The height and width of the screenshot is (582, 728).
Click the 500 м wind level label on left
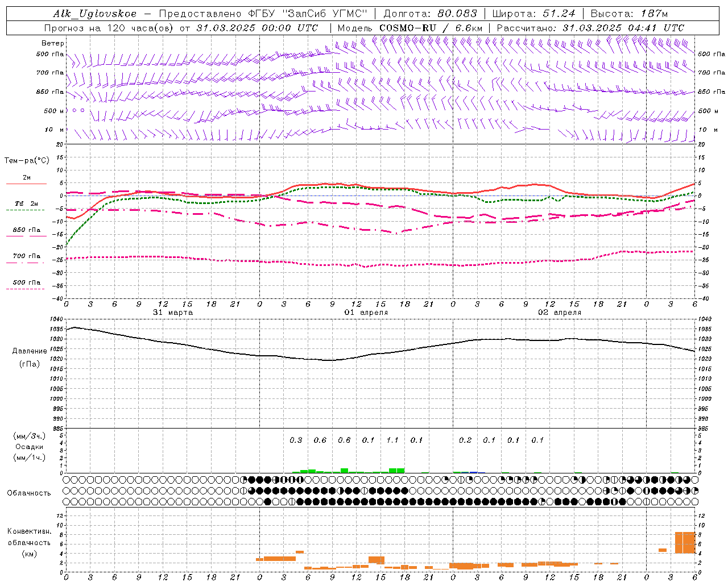pyautogui.click(x=54, y=111)
